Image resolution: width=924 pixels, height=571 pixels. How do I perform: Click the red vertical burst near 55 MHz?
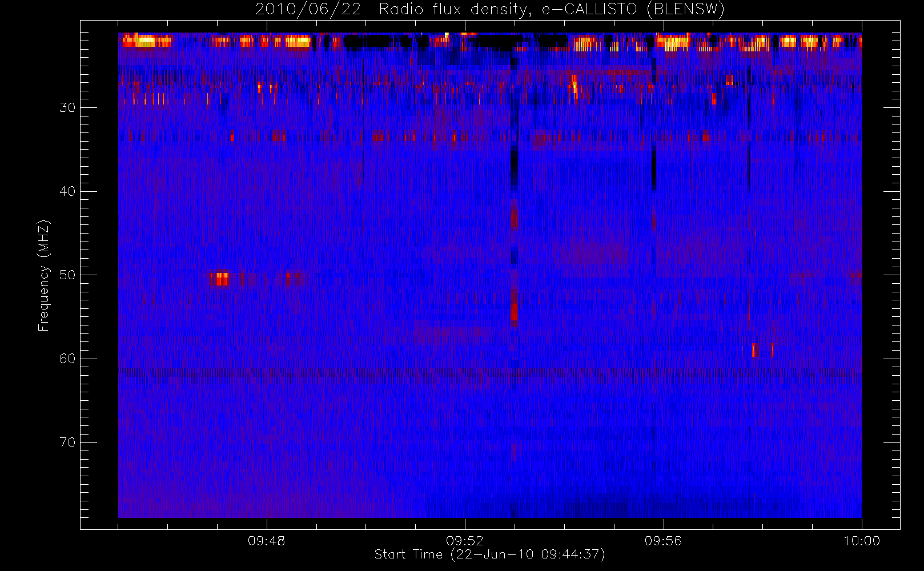514,308
